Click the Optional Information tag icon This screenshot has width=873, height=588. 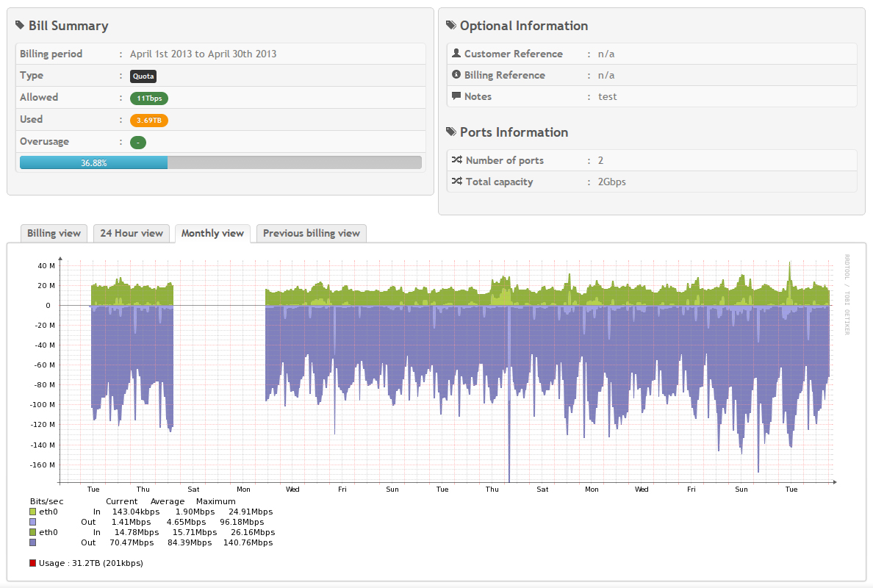[451, 26]
